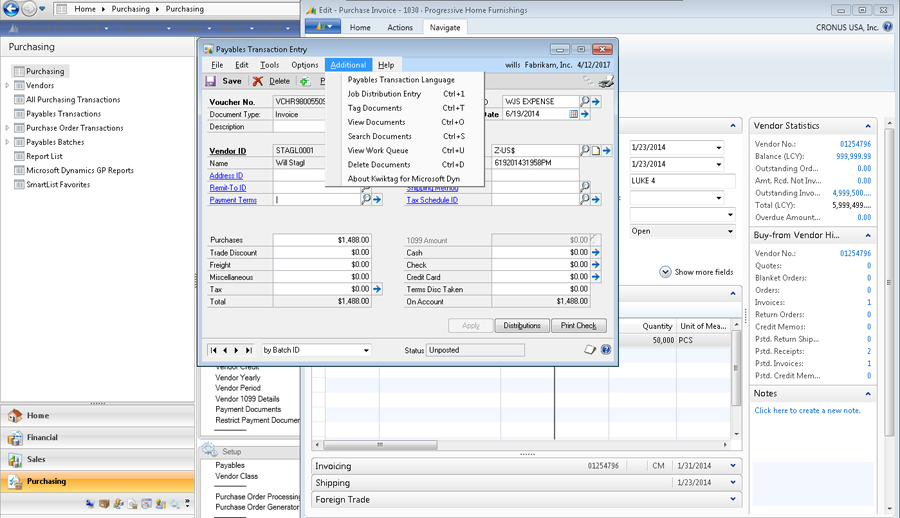The height and width of the screenshot is (518, 900).
Task: Click blue arrow next to Credit Card amount
Action: pos(596,277)
